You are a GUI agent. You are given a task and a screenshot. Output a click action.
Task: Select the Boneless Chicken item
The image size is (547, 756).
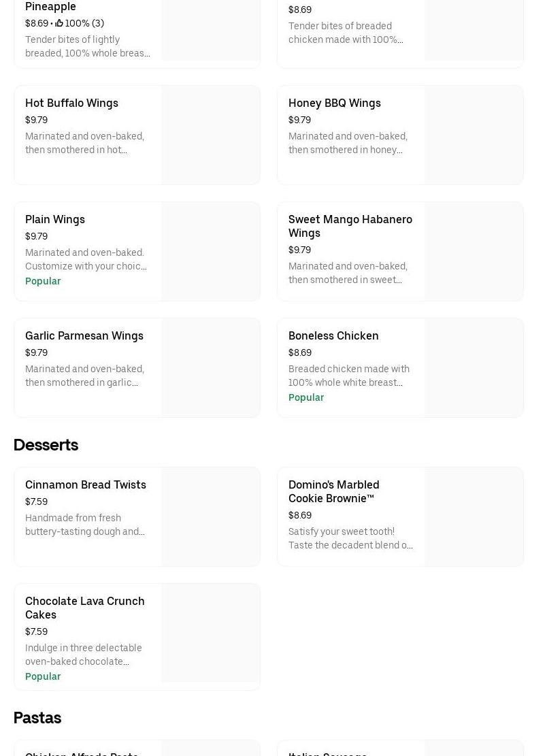pyautogui.click(x=333, y=335)
